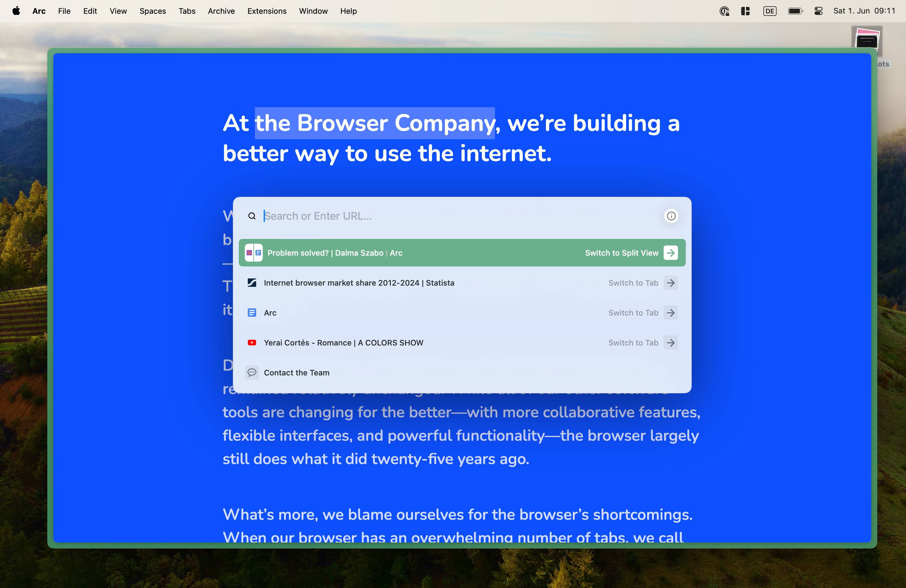Image resolution: width=906 pixels, height=588 pixels.
Task: Select the Arc tab suggestion
Action: (462, 313)
